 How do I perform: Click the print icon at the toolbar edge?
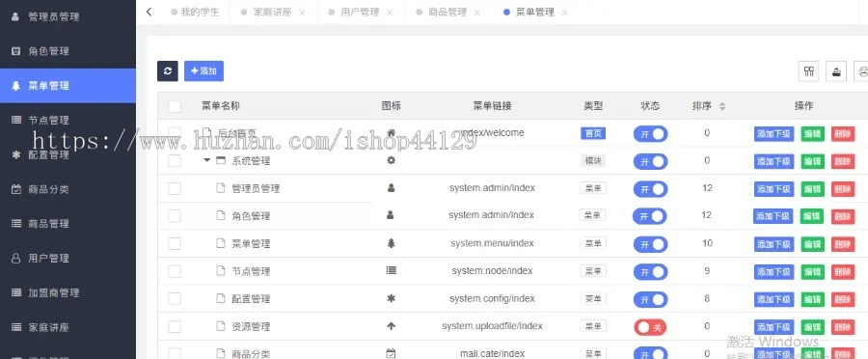click(x=861, y=70)
